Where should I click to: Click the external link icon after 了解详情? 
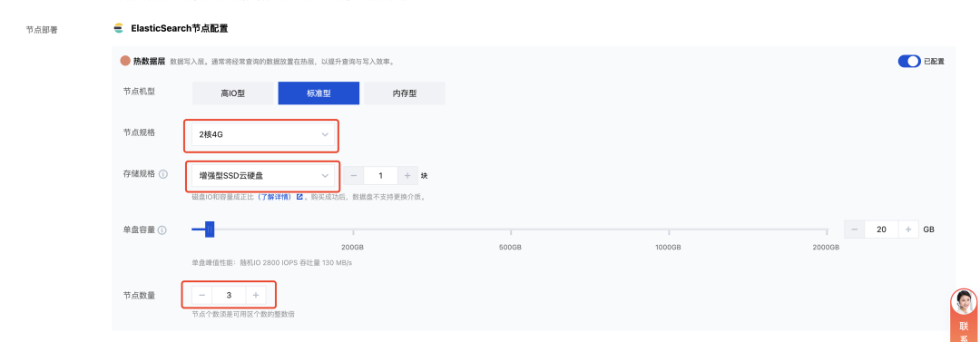(x=299, y=197)
